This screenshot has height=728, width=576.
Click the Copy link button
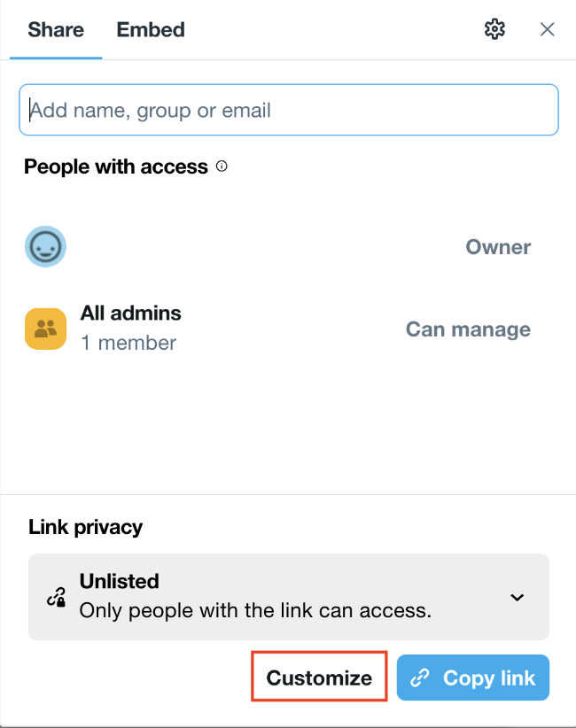click(473, 678)
